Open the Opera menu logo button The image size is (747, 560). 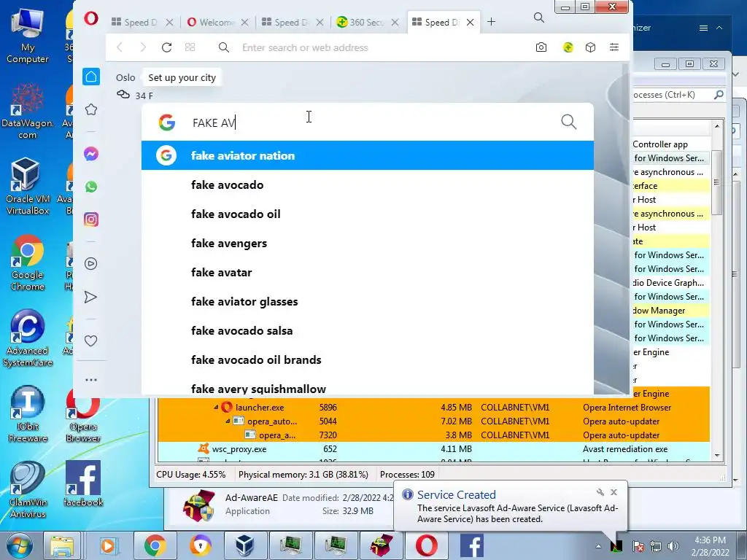tap(91, 18)
